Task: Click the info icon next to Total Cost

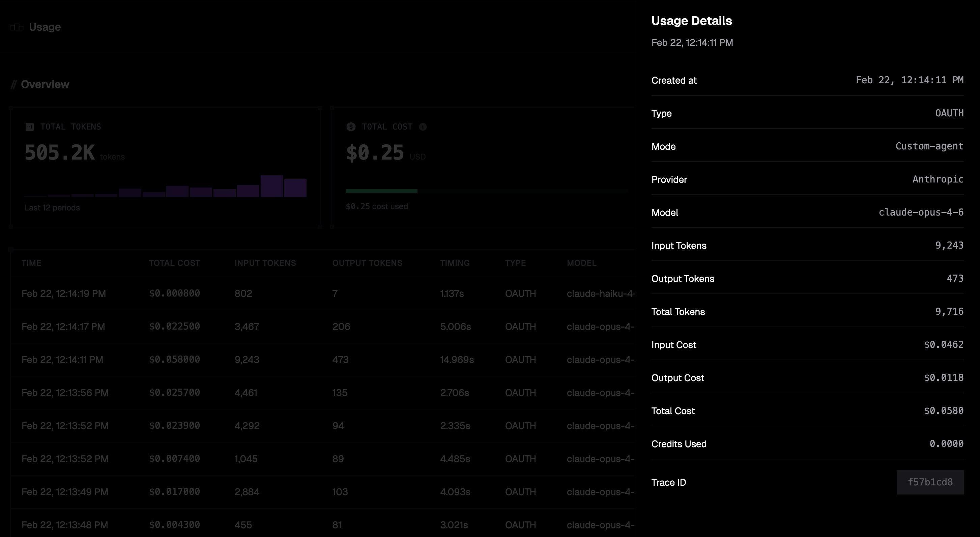Action: [423, 127]
